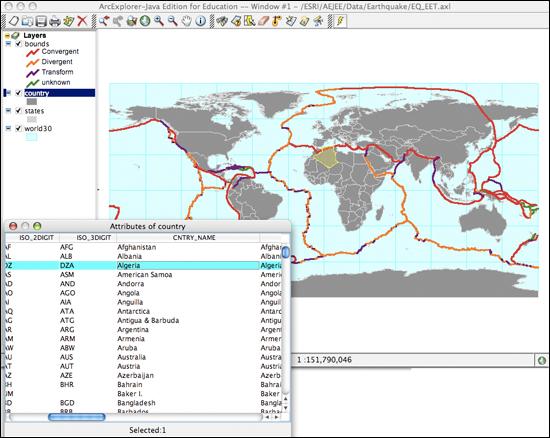This screenshot has width=550, height=438.
Task: Select the Identify info tool
Action: tap(201, 21)
